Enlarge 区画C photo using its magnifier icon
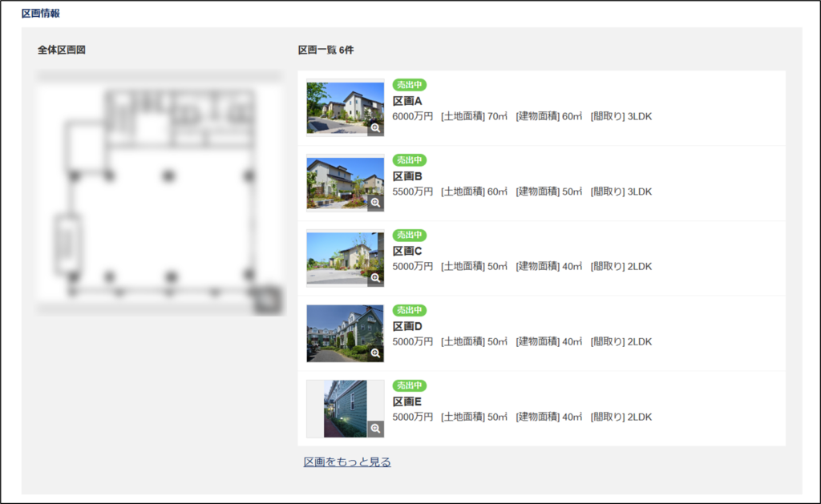Image resolution: width=821 pixels, height=504 pixels. pyautogui.click(x=375, y=278)
